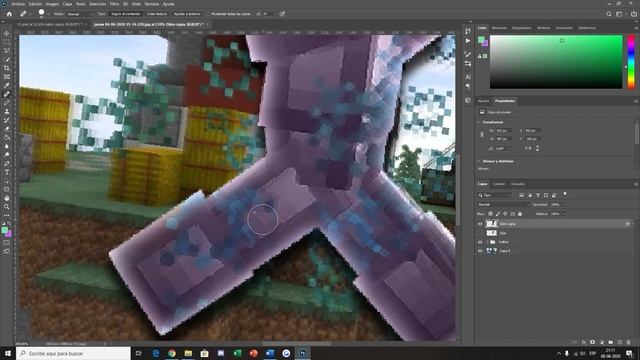Select the Zoom tool
This screenshot has height=360, width=640.
coord(7,207)
